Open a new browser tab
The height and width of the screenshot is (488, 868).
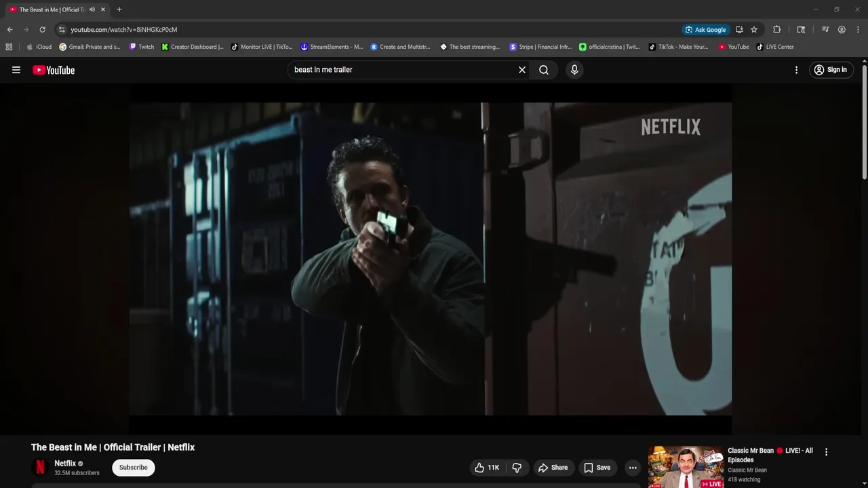click(119, 9)
